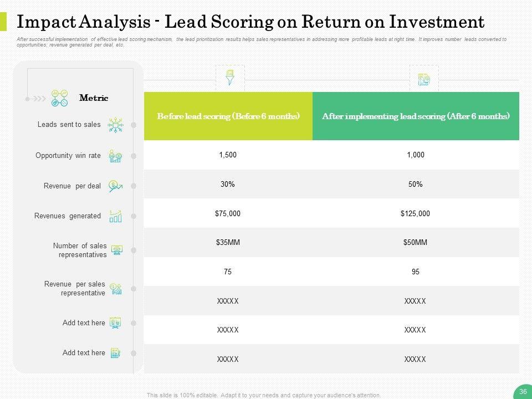Image resolution: width=532 pixels, height=399 pixels.
Task: Click the Revenues generated bar chart icon
Action: click(x=116, y=216)
